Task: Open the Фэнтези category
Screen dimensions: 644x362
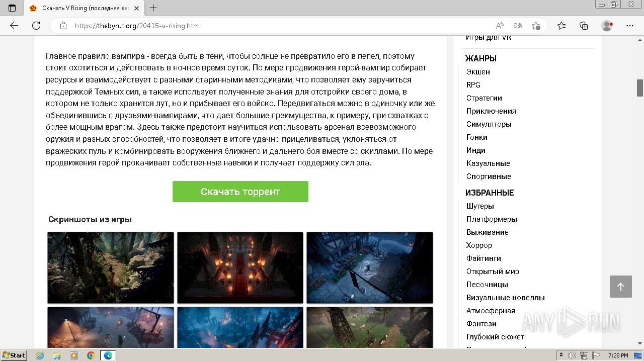Action: click(x=481, y=324)
